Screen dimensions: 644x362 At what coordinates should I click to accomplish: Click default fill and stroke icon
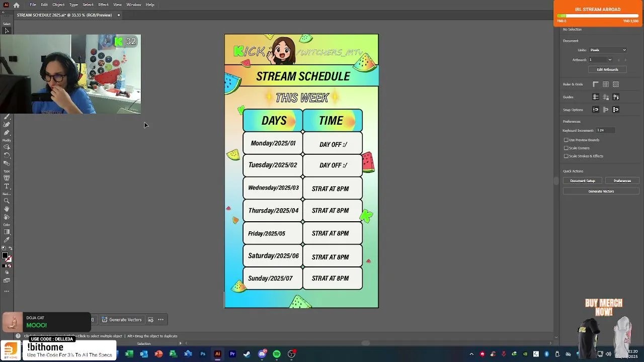point(4,248)
